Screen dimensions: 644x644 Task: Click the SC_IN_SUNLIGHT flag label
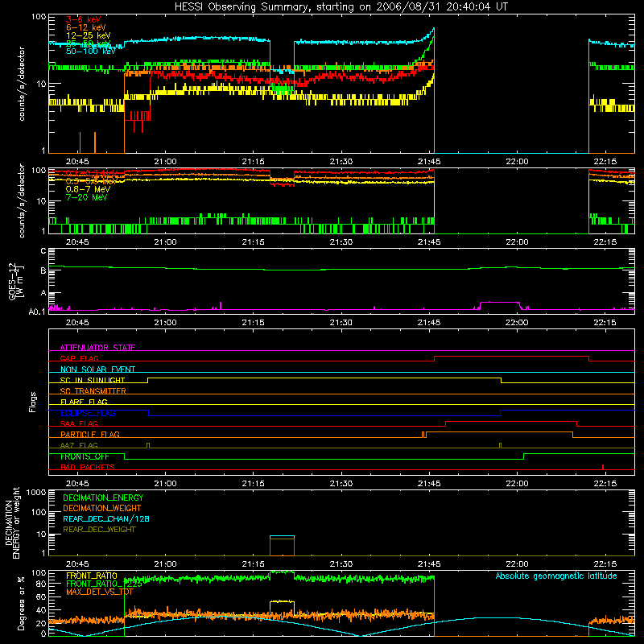coord(93,380)
